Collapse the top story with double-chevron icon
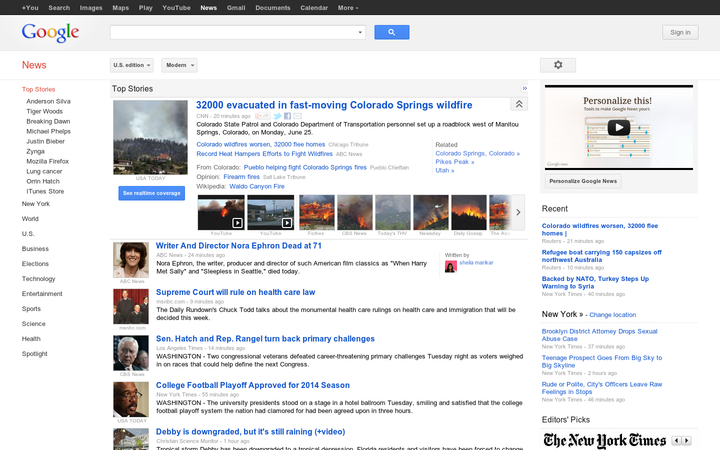This screenshot has height=450, width=720. pos(519,104)
